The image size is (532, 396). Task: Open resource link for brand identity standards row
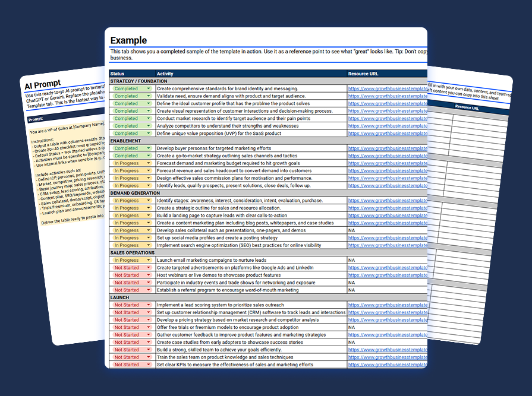tap(388, 88)
